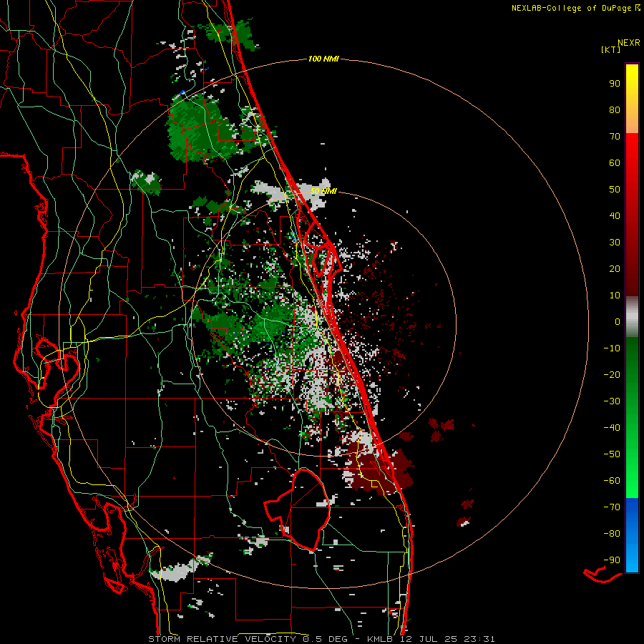Click the KMLB 12 JUL 25 23:31 timestamp
644x644 pixels.
click(x=431, y=639)
